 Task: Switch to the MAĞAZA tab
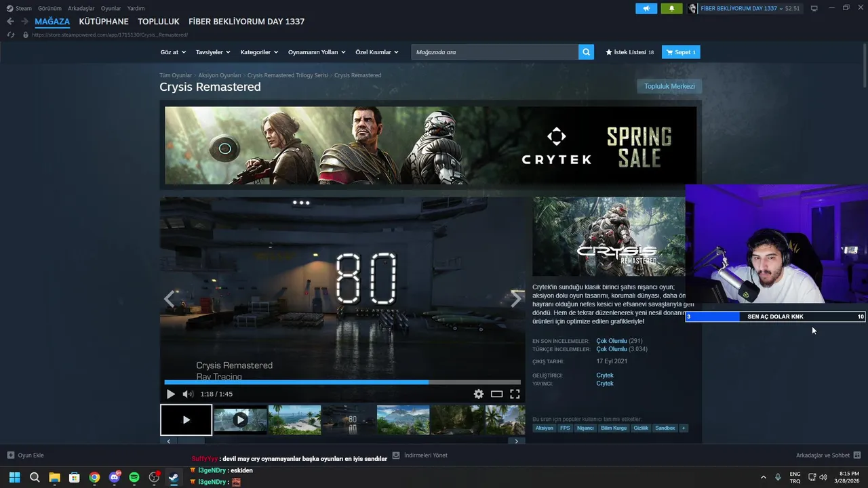[52, 22]
